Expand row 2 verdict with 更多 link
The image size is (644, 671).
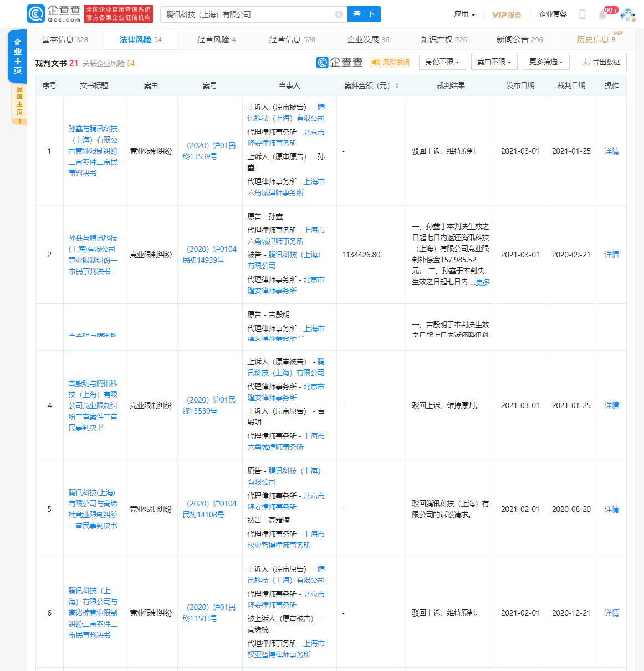pyautogui.click(x=483, y=282)
